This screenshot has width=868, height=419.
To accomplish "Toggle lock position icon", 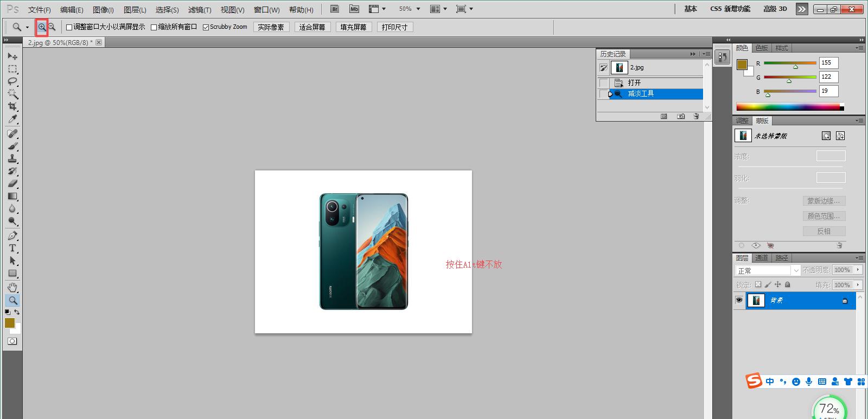I will (778, 284).
